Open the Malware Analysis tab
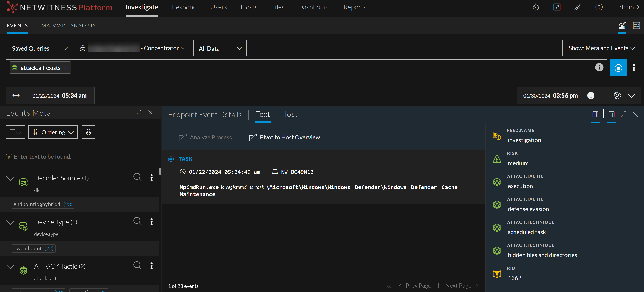 [69, 26]
